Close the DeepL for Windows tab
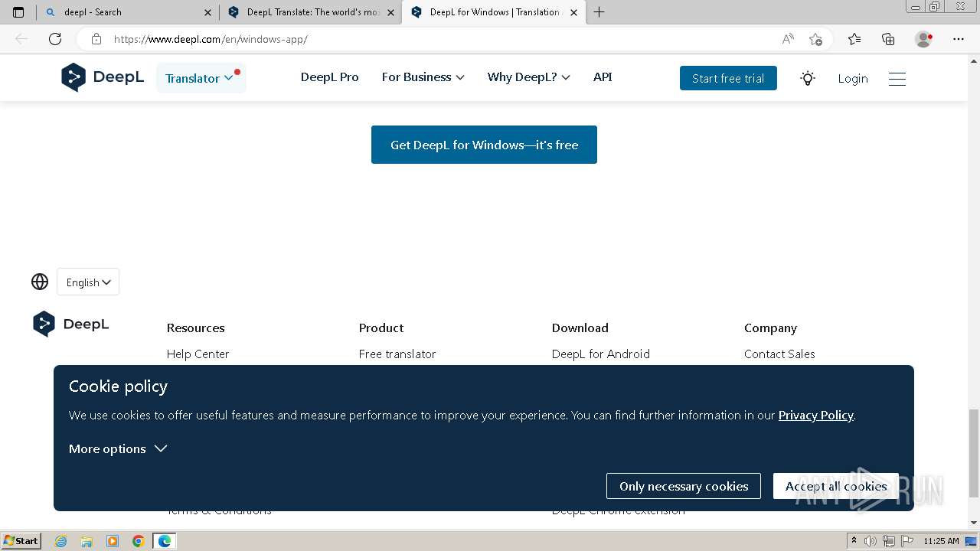980x551 pixels. click(573, 12)
